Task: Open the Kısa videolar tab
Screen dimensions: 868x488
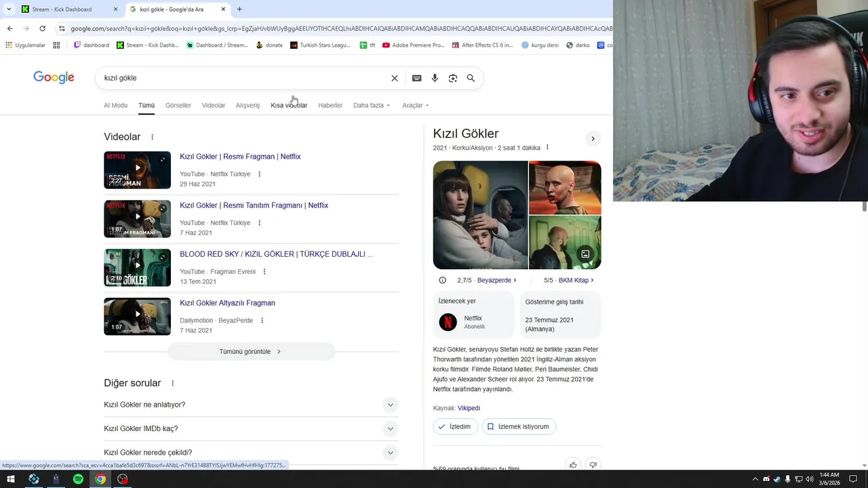Action: [x=289, y=105]
